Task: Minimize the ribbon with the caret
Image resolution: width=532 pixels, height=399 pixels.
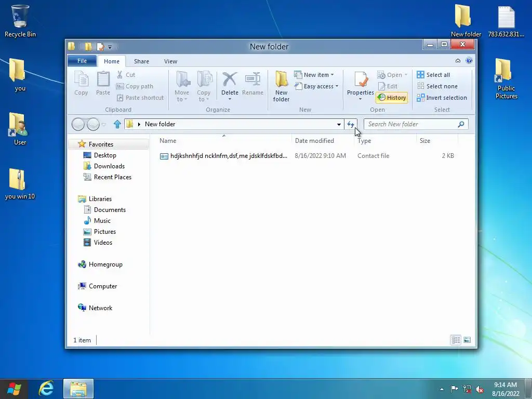Action: click(458, 61)
